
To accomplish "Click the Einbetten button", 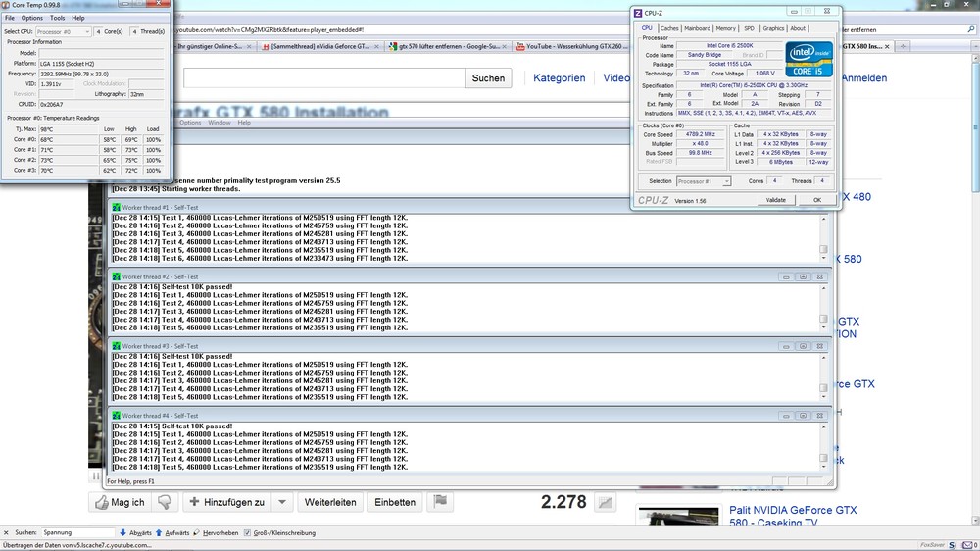I will tap(395, 502).
